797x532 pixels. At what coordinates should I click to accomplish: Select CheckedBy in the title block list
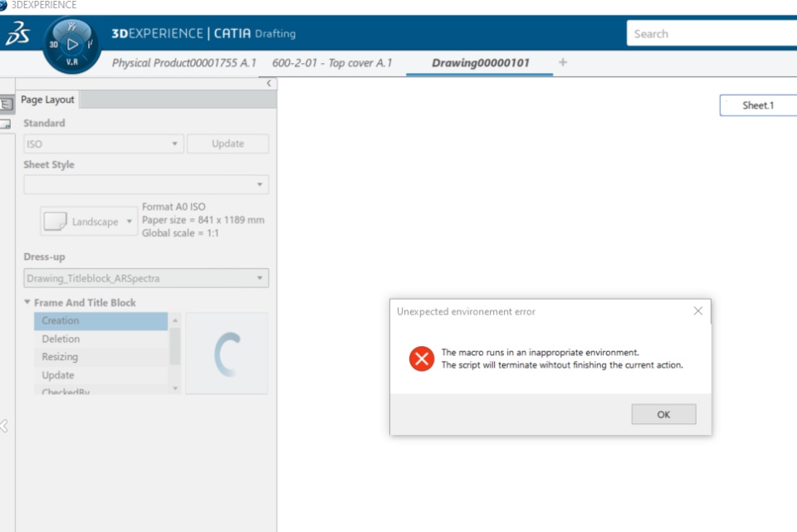tap(100, 390)
